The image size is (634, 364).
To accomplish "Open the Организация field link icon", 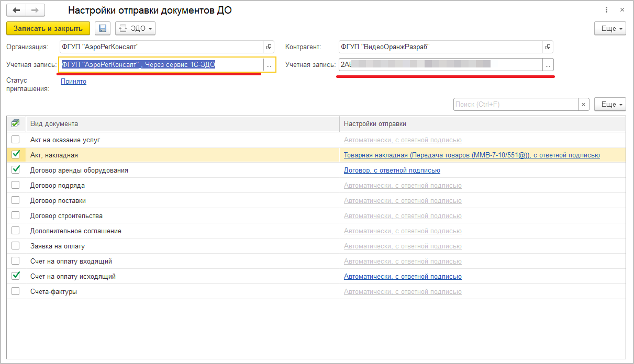I will pyautogui.click(x=270, y=47).
